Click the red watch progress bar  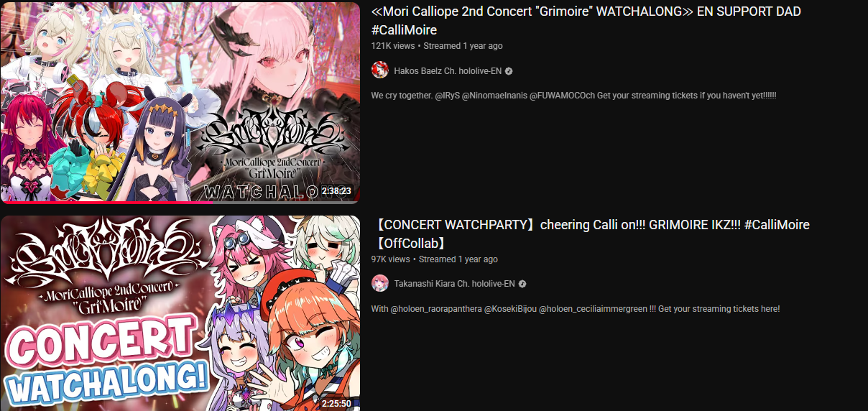coord(106,202)
